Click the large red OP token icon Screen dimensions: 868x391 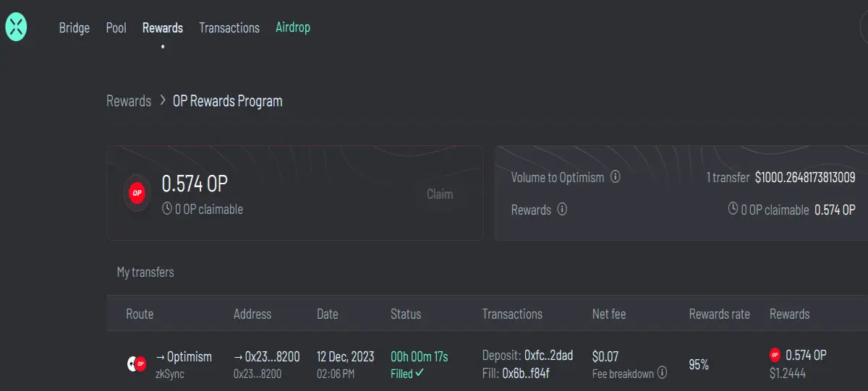point(137,194)
